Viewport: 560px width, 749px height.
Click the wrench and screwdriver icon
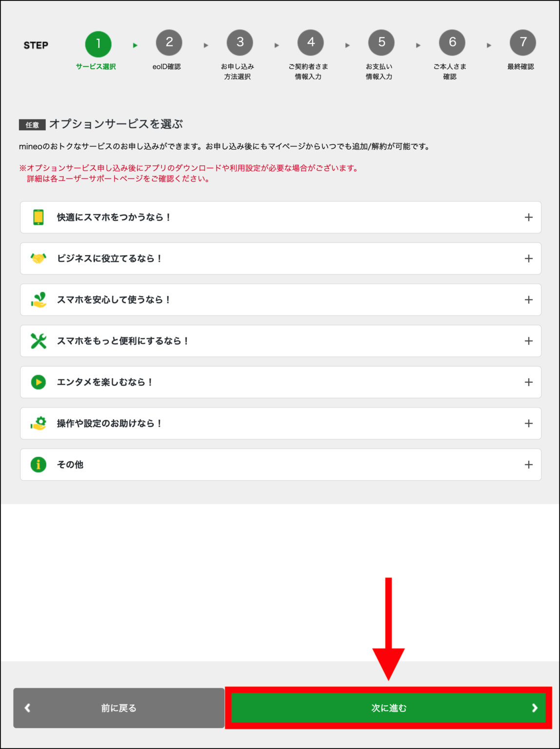pyautogui.click(x=38, y=341)
